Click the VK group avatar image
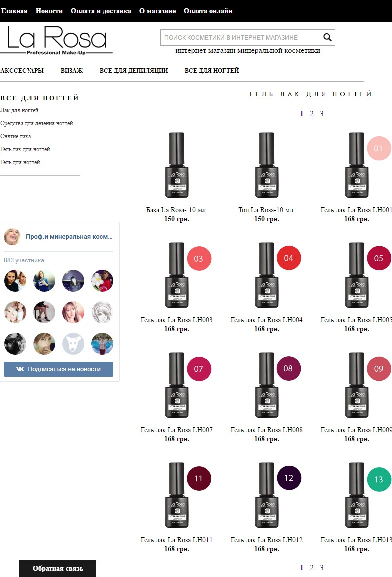Viewport: 392px width, 577px height. pos(12,237)
